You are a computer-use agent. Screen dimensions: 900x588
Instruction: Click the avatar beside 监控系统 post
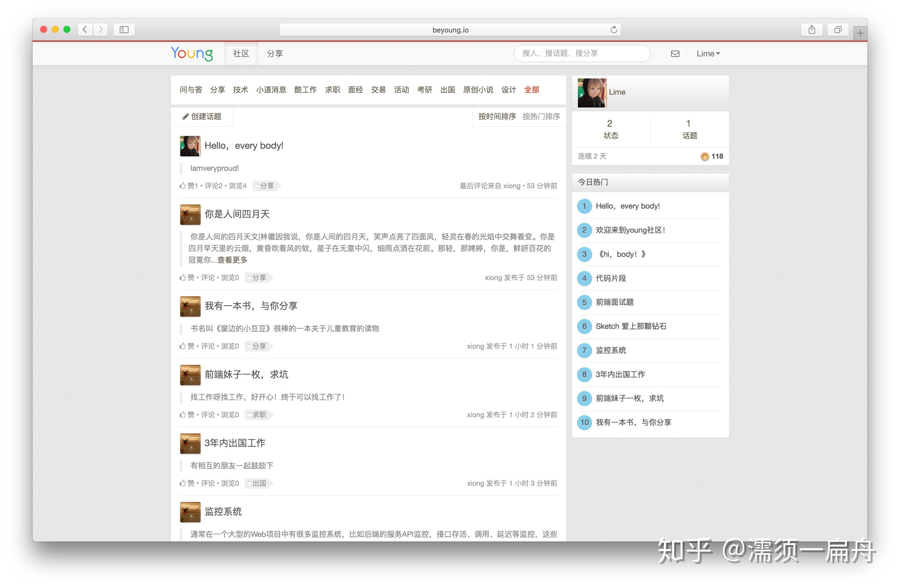coord(190,512)
